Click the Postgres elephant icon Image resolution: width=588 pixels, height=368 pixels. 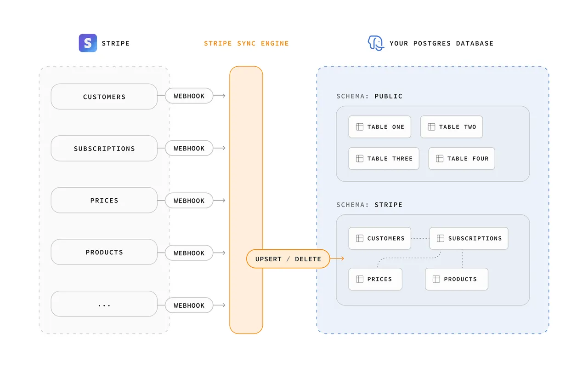[x=375, y=43]
